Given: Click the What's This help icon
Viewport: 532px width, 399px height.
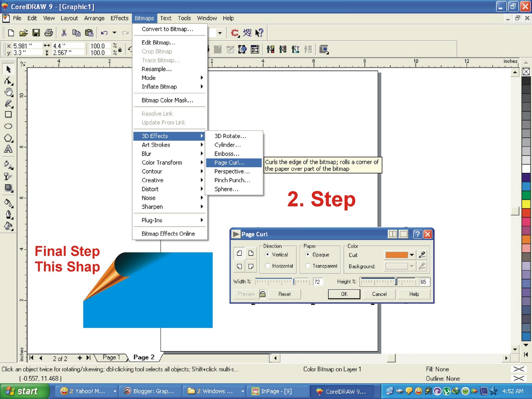Looking at the screenshot, I should click(x=259, y=33).
